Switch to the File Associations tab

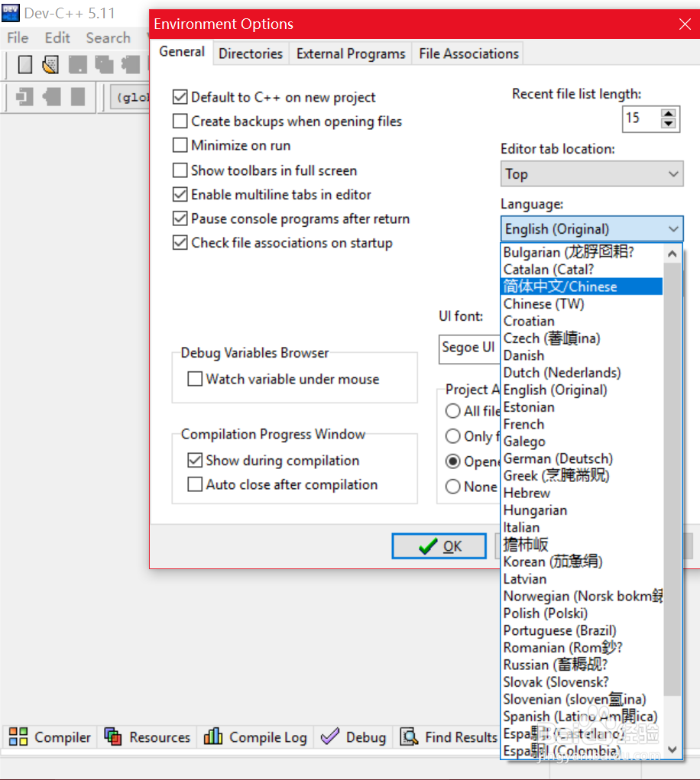click(468, 53)
